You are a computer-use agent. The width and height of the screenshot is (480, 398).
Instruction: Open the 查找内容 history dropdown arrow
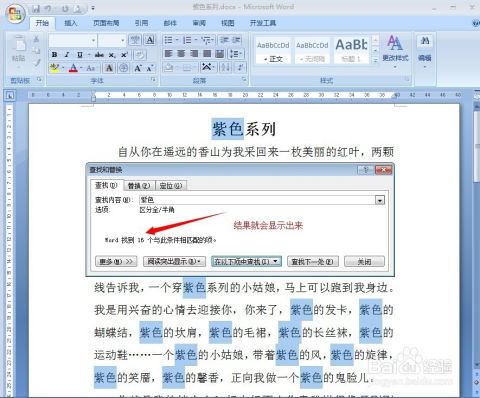click(x=380, y=200)
